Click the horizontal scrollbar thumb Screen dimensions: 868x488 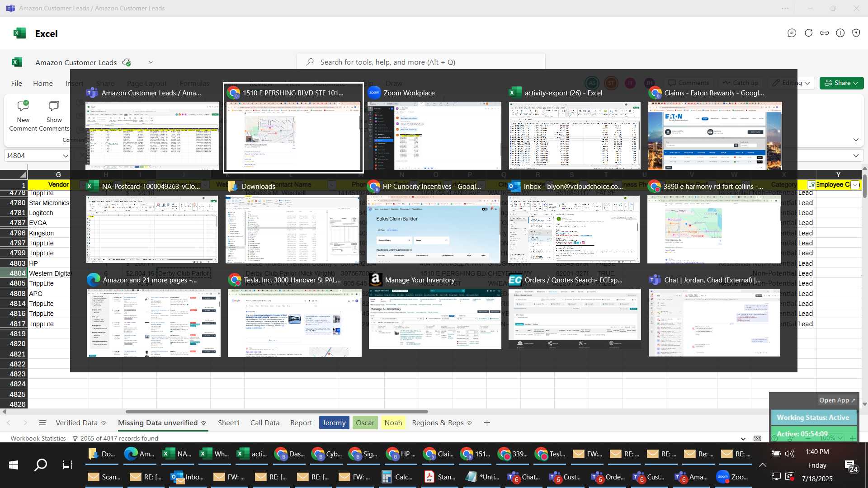coord(277,412)
